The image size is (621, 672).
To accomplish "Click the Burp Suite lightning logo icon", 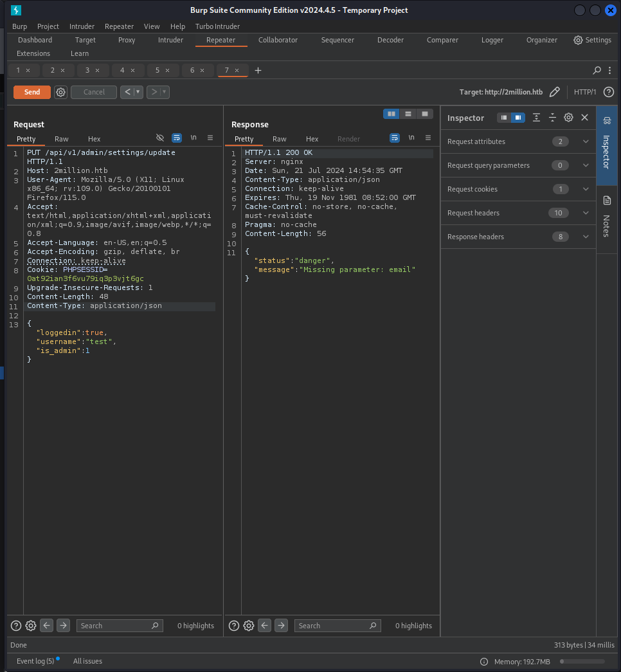I will (16, 10).
